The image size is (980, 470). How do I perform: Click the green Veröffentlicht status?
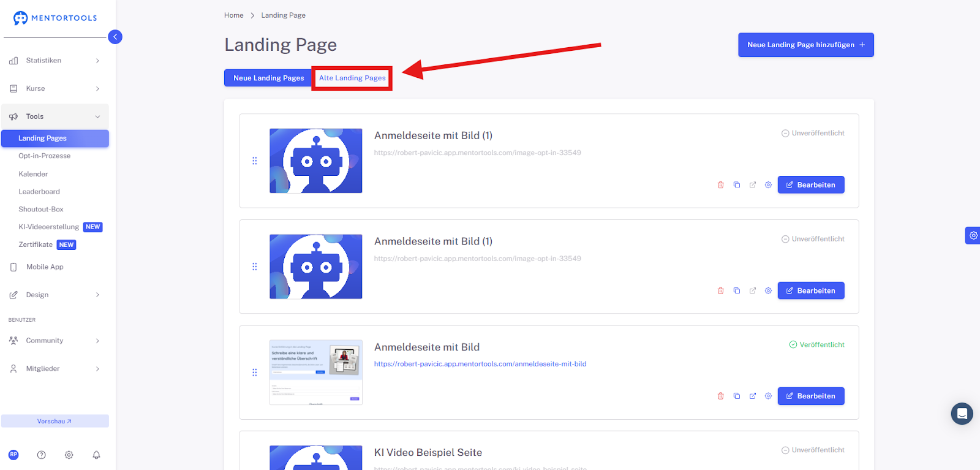(817, 344)
